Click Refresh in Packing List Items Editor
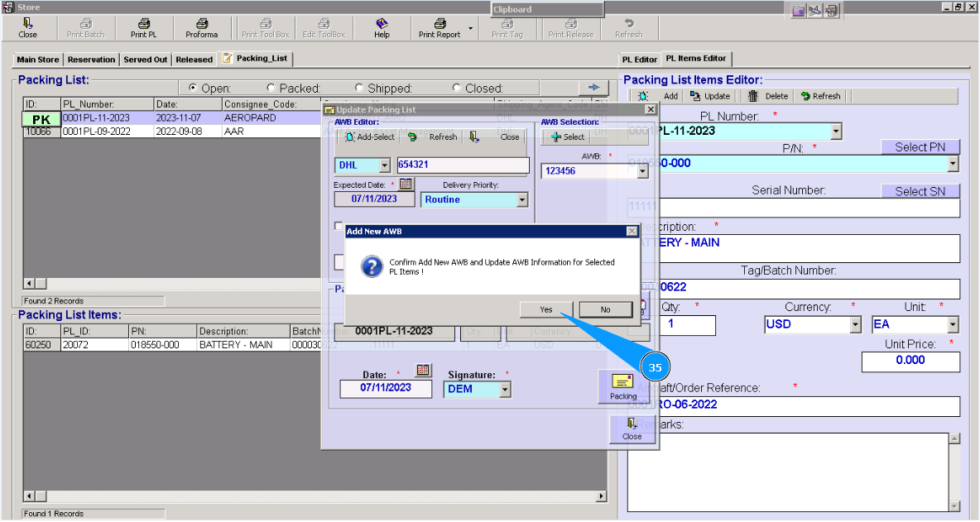Viewport: 980px width, 522px height. [820, 96]
